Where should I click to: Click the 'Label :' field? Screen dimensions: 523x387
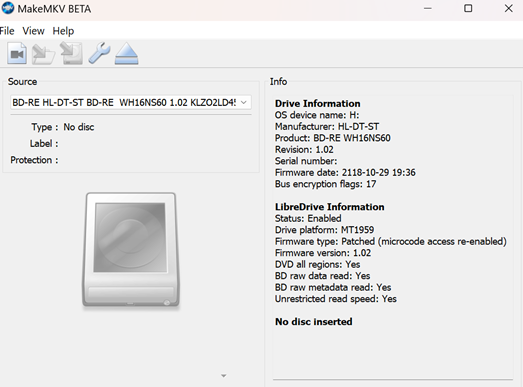coord(44,143)
